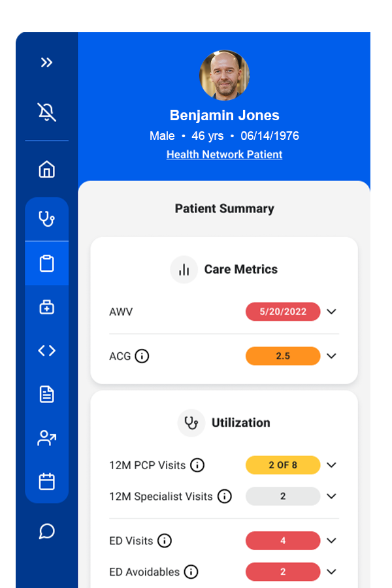Click the red AWV 5/20/2022 badge
The height and width of the screenshot is (588, 392).
[x=283, y=312]
